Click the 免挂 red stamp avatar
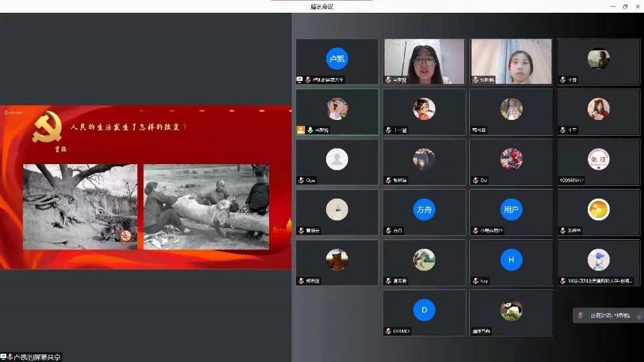This screenshot has height=362, width=644. coord(598,159)
